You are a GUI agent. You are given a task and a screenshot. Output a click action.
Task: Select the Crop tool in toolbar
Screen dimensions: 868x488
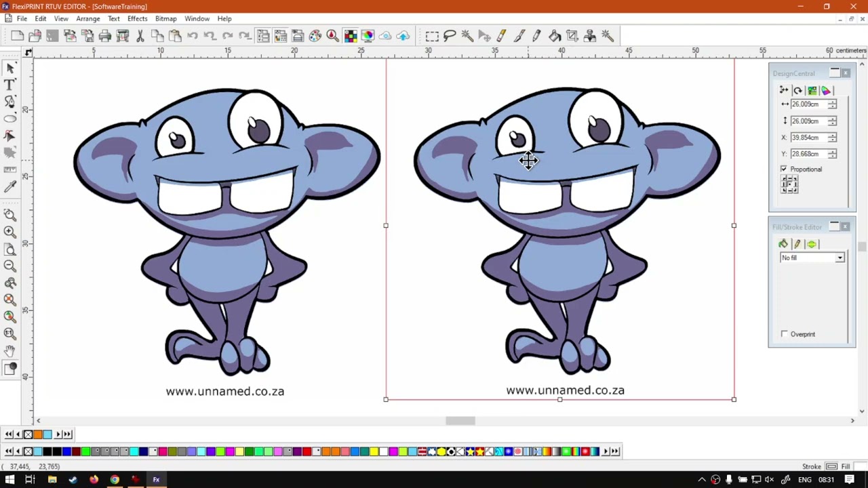coord(572,36)
